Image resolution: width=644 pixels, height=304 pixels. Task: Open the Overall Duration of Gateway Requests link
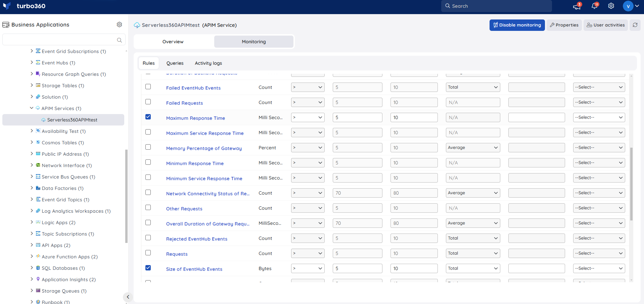pos(208,224)
